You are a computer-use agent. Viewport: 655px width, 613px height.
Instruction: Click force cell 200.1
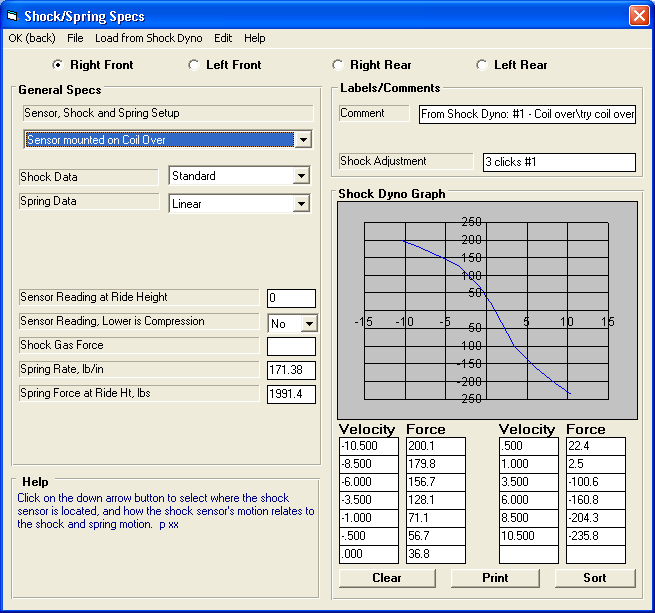(436, 446)
